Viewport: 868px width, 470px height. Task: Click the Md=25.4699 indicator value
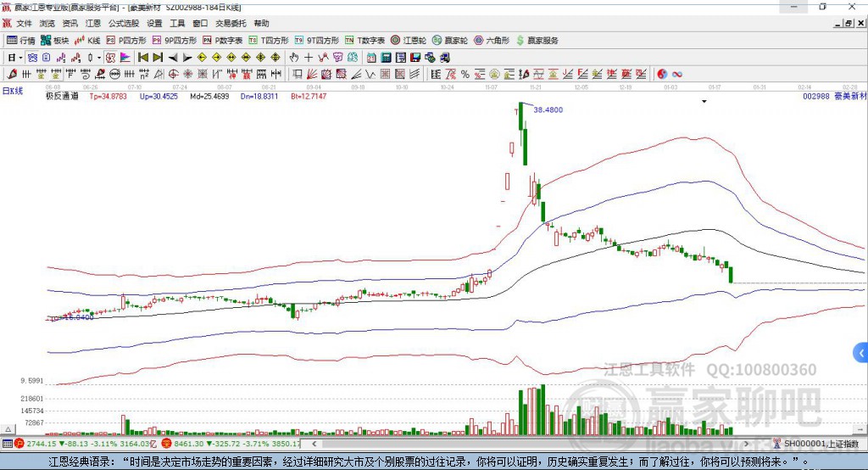(x=209, y=96)
